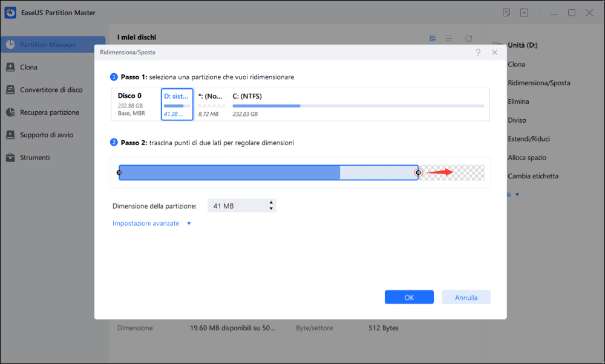
Task: Open the Supporto di avvio sidebar icon
Action: coord(10,135)
